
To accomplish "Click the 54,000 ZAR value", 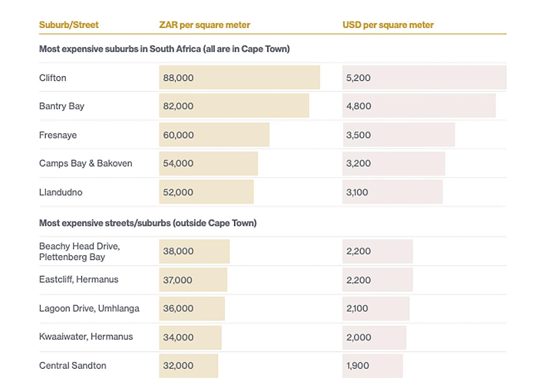I will tap(178, 163).
